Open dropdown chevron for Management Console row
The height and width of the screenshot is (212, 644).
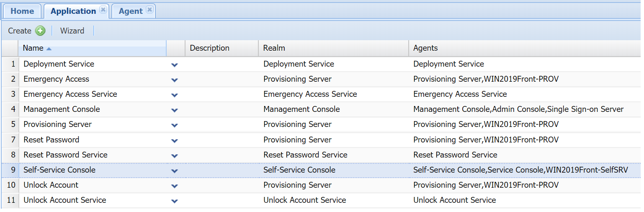[x=175, y=110]
